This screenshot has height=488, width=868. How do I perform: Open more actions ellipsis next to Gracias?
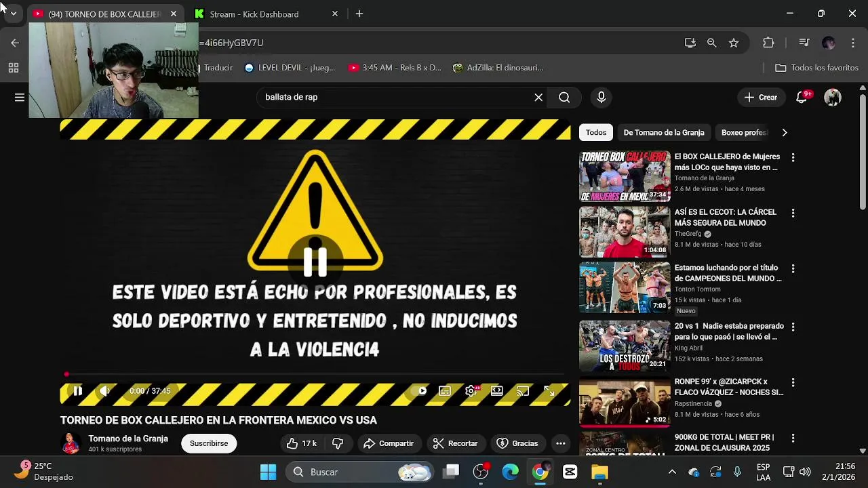pyautogui.click(x=561, y=443)
